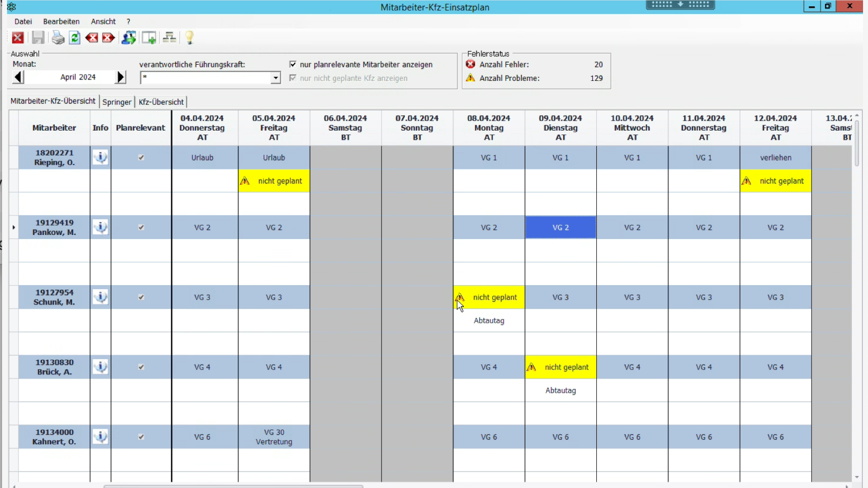Click the hierarchy structure toolbar icon
This screenshot has height=488, width=868.
(x=169, y=38)
